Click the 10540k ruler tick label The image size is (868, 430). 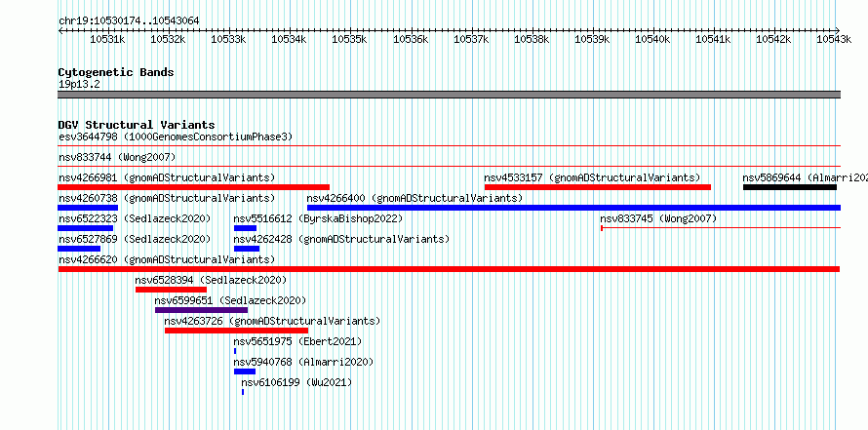[x=652, y=39]
